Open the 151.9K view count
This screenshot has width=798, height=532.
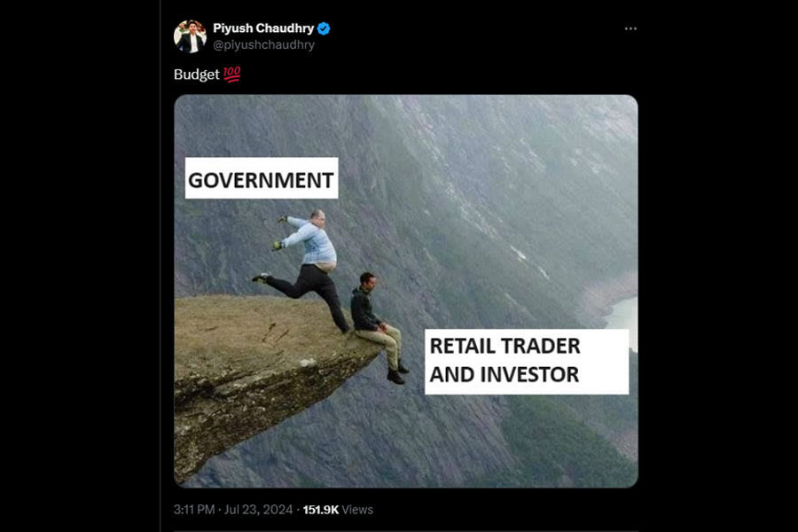point(321,510)
